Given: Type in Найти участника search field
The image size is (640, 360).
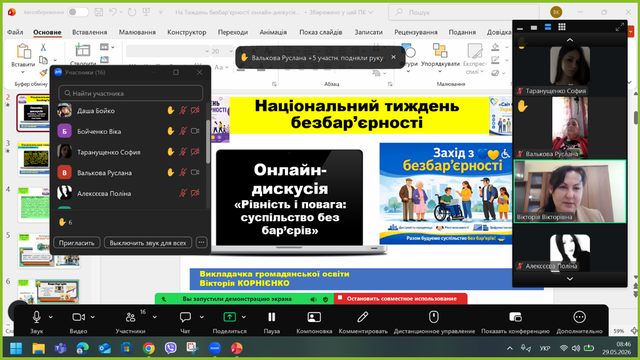Looking at the screenshot, I should (x=131, y=93).
